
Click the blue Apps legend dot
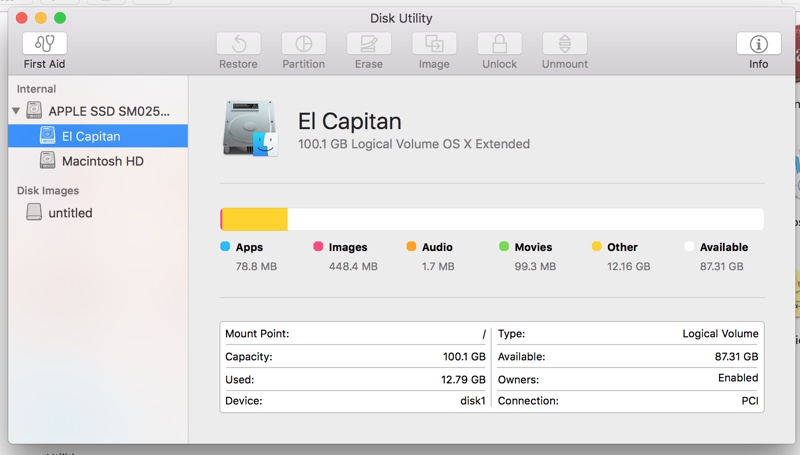coord(225,246)
